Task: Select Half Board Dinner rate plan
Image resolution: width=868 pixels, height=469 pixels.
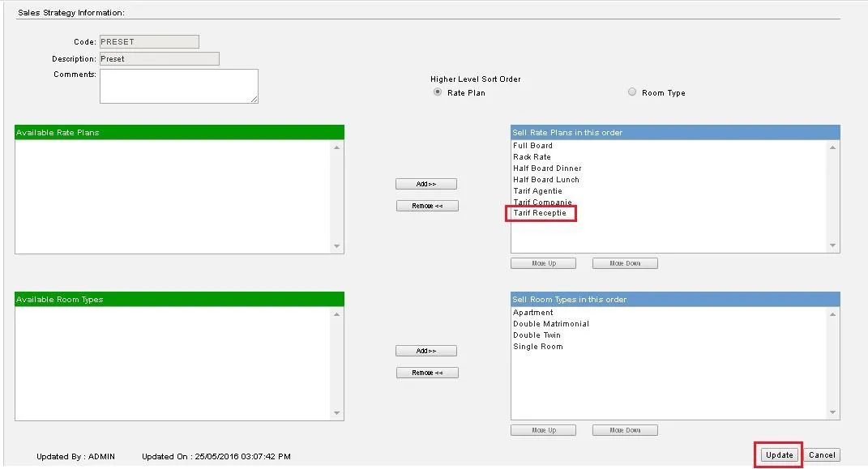Action: 547,168
